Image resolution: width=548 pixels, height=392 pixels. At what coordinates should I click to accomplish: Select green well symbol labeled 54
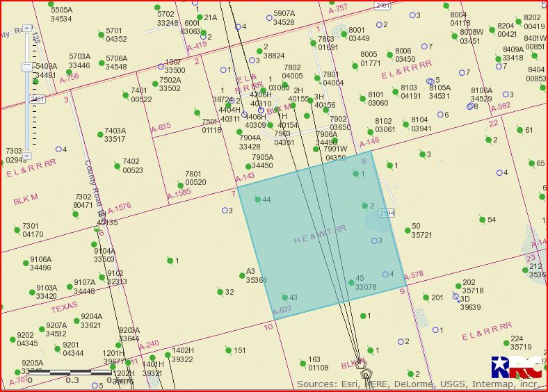tap(483, 220)
